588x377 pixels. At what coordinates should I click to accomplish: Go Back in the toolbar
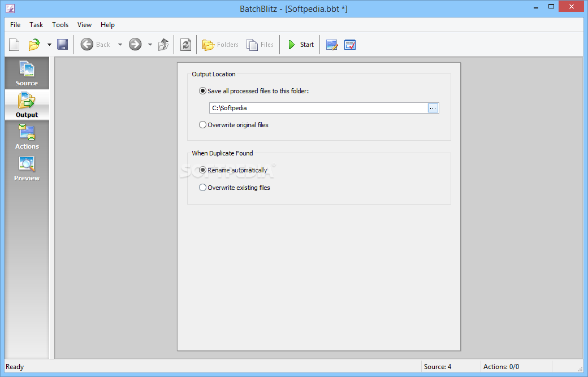point(95,45)
